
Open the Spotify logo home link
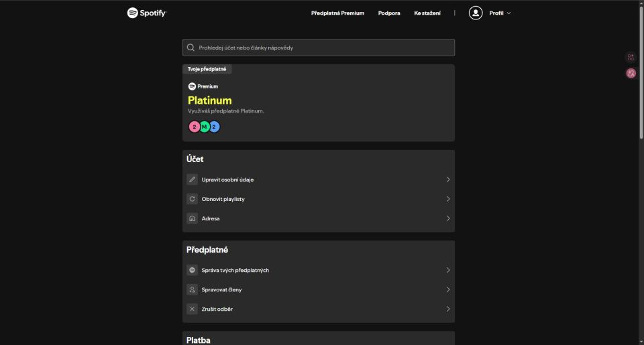147,13
